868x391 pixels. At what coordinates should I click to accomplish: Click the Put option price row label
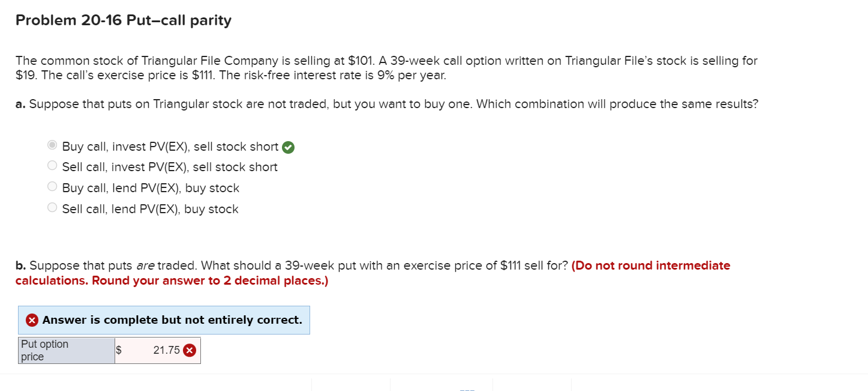point(65,350)
